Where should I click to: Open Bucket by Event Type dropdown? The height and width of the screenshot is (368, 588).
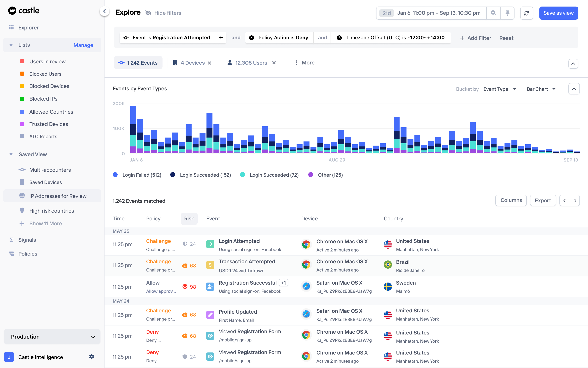pyautogui.click(x=500, y=89)
